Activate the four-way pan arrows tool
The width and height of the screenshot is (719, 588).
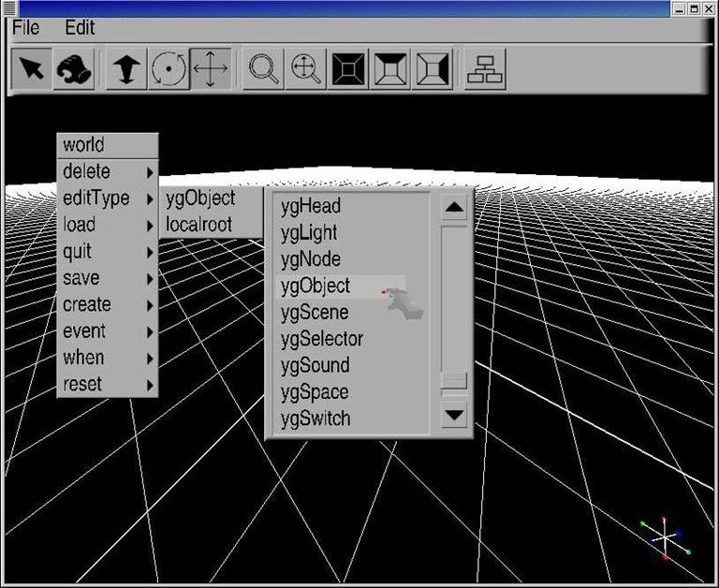pos(211,68)
